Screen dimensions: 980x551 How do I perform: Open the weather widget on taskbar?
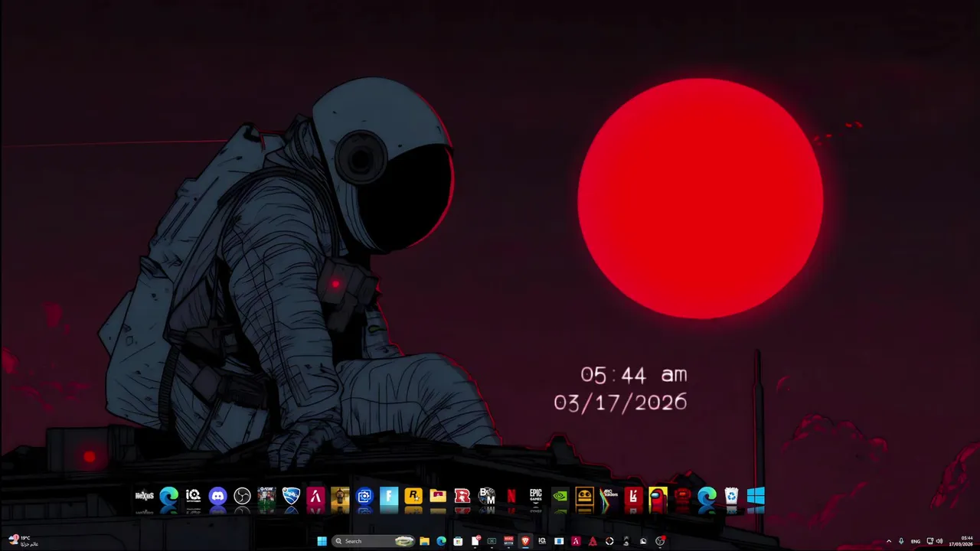point(23,541)
